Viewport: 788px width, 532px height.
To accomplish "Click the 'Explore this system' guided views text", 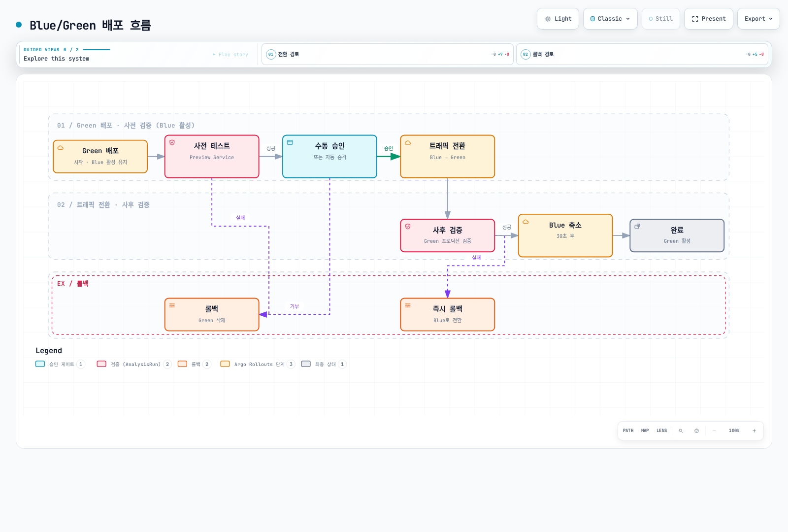I will [x=57, y=59].
